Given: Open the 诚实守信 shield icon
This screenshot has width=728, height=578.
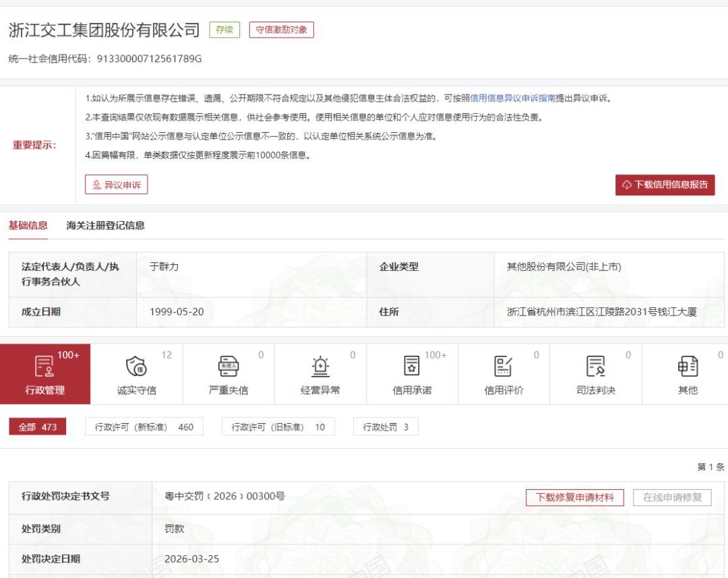Looking at the screenshot, I should tap(136, 366).
